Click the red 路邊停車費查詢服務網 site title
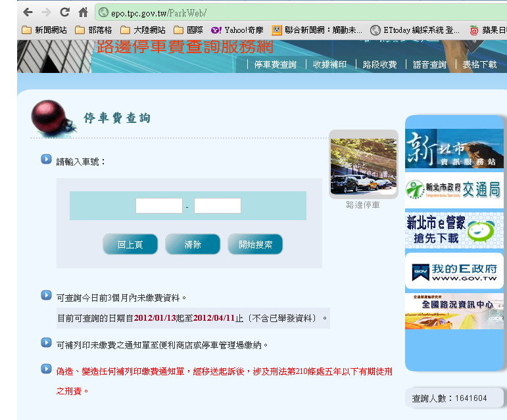The image size is (507, 420). (185, 47)
